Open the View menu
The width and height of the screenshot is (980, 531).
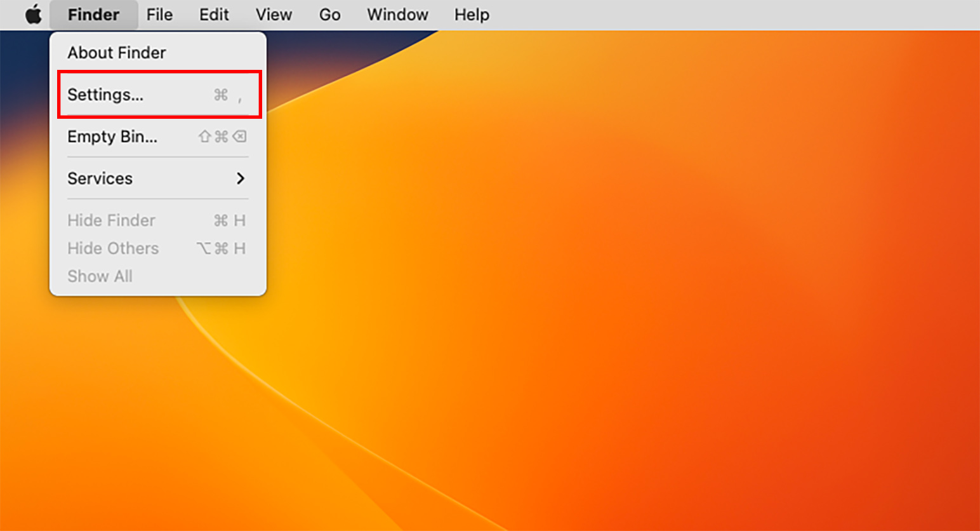point(274,14)
